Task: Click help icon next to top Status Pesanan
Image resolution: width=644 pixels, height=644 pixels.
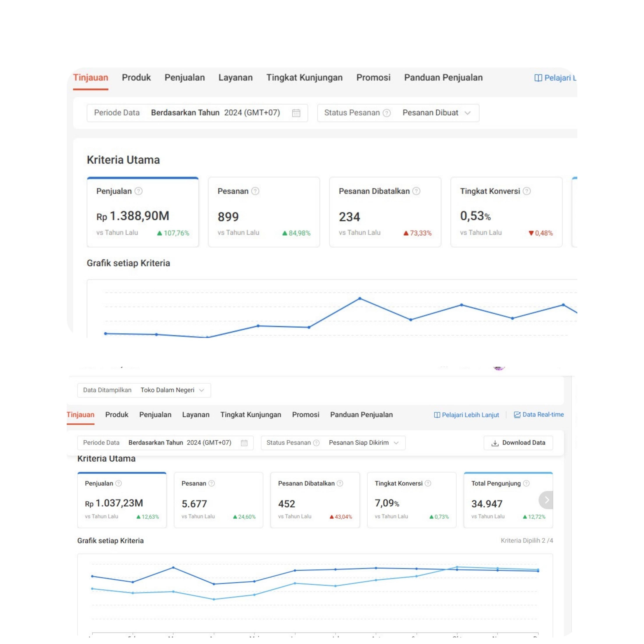Action: (386, 113)
